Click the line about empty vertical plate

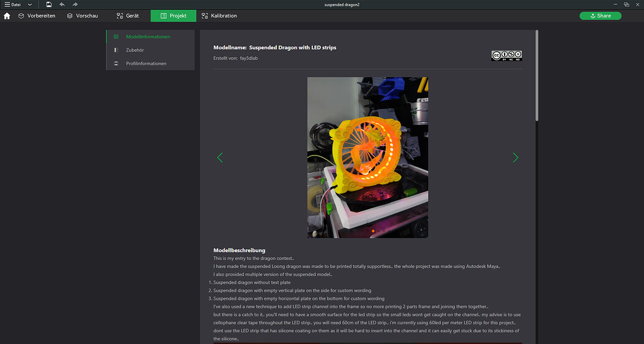[x=292, y=291]
